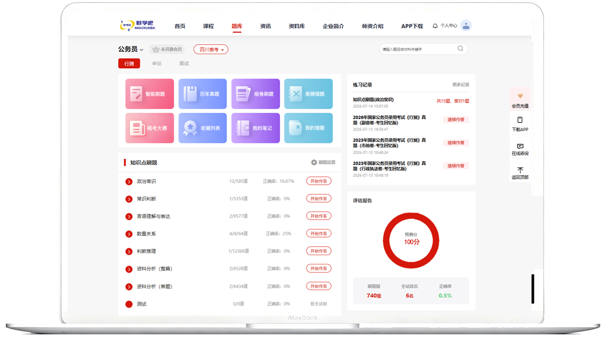
Task: Open the 组卷刷题 tile
Action: point(255,94)
